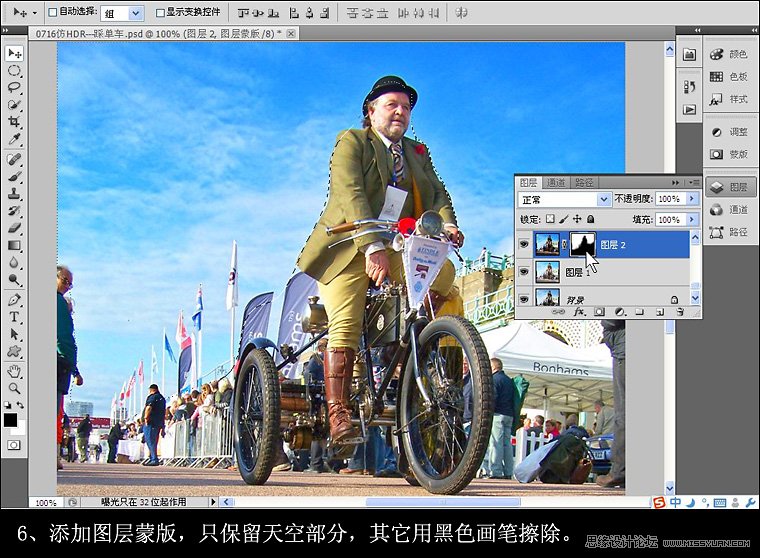
Task: Click Add layer mask icon in Layers panel
Action: (599, 312)
